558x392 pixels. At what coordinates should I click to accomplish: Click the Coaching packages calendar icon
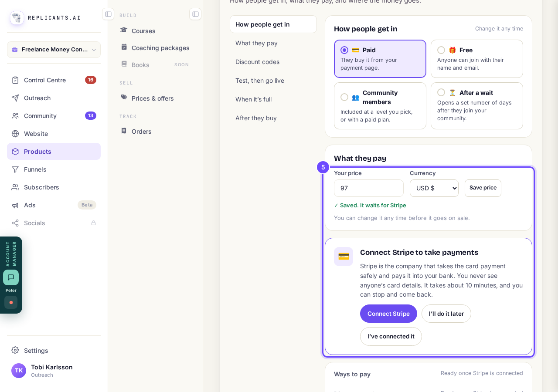124,47
